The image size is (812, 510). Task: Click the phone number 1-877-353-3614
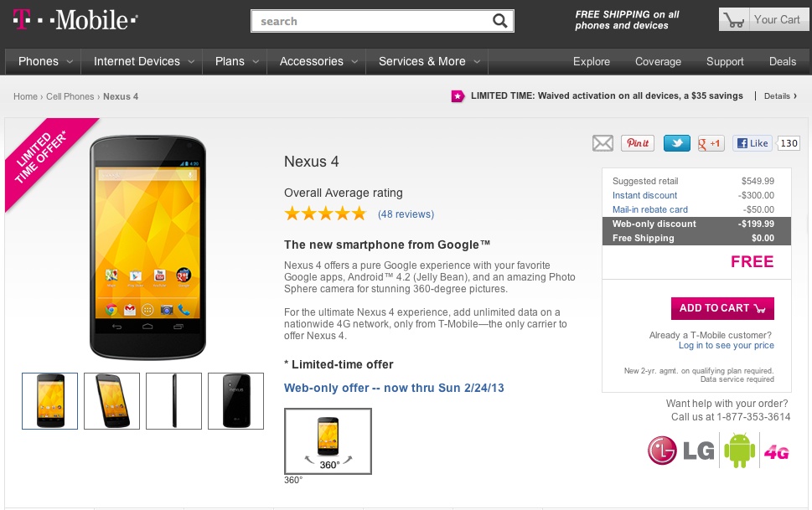coord(753,417)
